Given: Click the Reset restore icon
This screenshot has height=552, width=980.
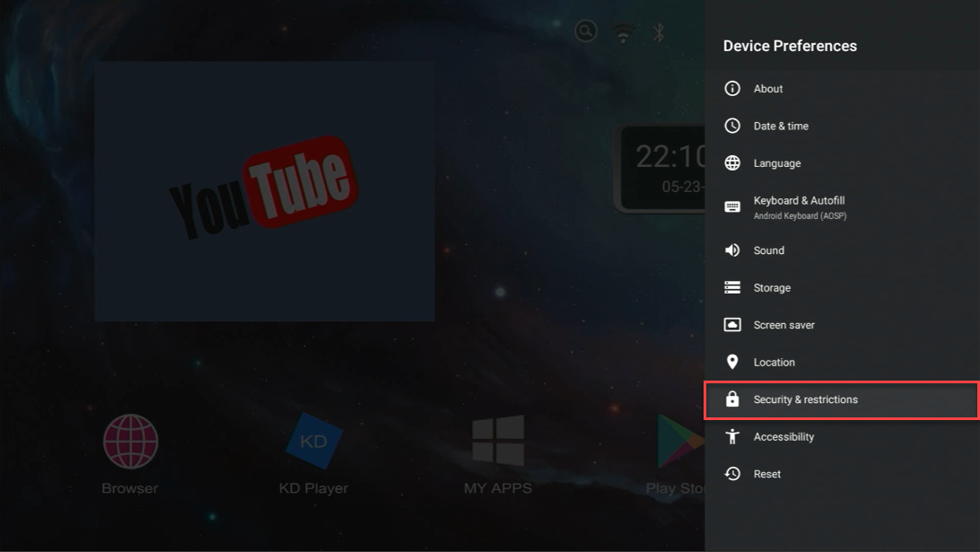Looking at the screenshot, I should click(732, 474).
